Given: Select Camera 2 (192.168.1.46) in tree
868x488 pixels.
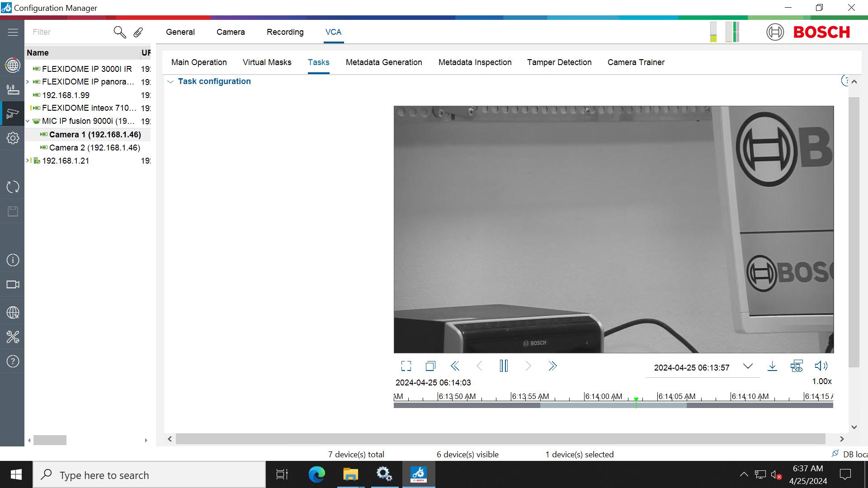Looking at the screenshot, I should (94, 148).
